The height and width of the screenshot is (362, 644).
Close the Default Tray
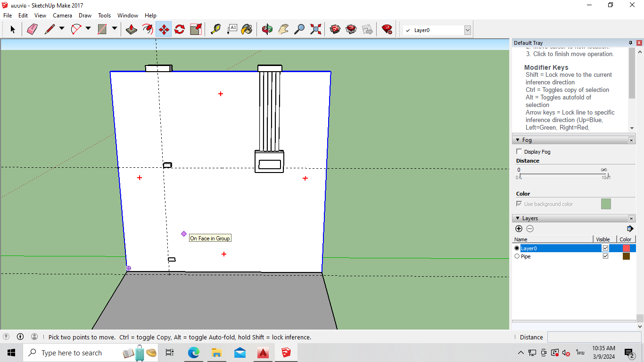point(639,43)
